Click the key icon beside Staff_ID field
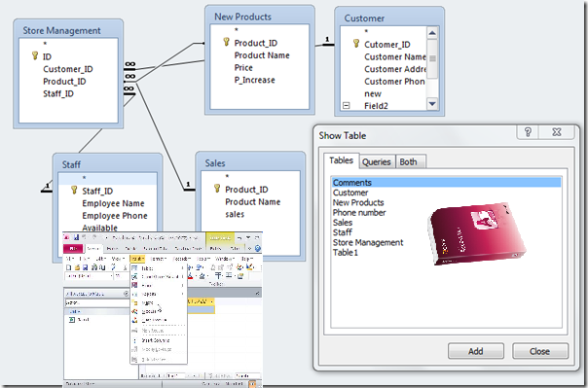 coord(74,191)
